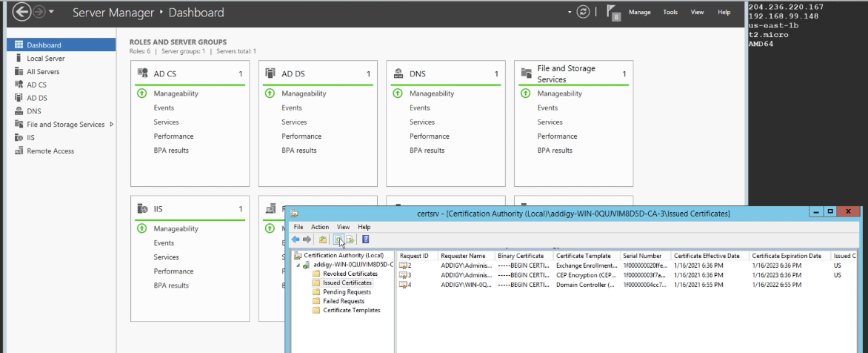Click the certsrv toolbar Forward arrow
Screen dimensions: 868x353
tap(307, 240)
